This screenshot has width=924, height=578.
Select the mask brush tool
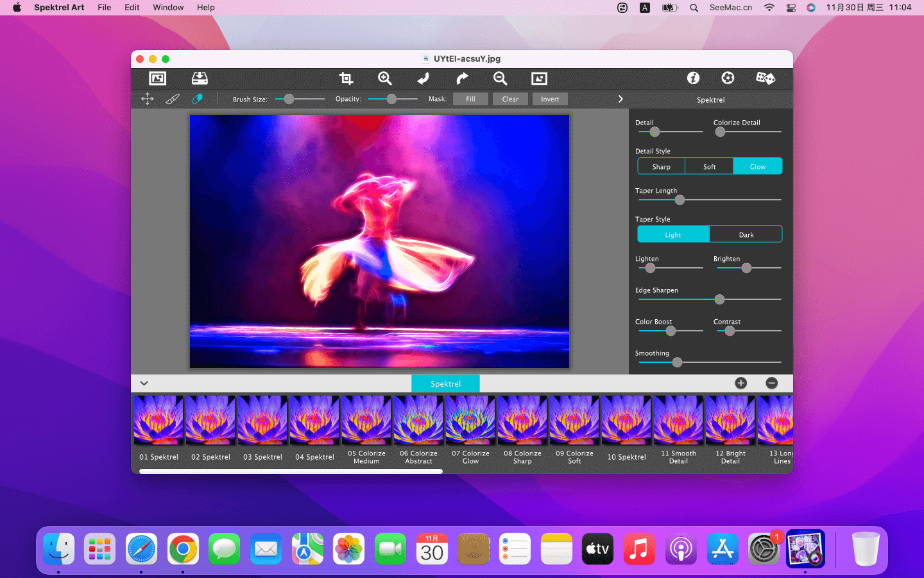tap(173, 99)
